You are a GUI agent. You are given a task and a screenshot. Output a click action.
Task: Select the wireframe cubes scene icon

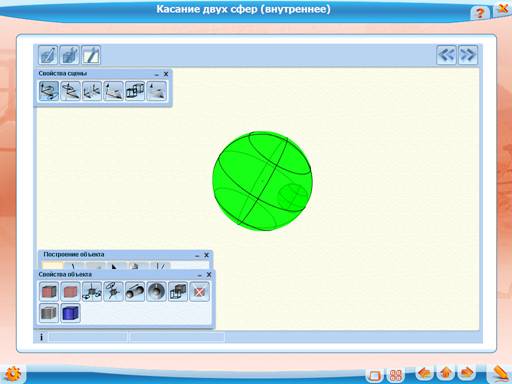click(x=135, y=91)
